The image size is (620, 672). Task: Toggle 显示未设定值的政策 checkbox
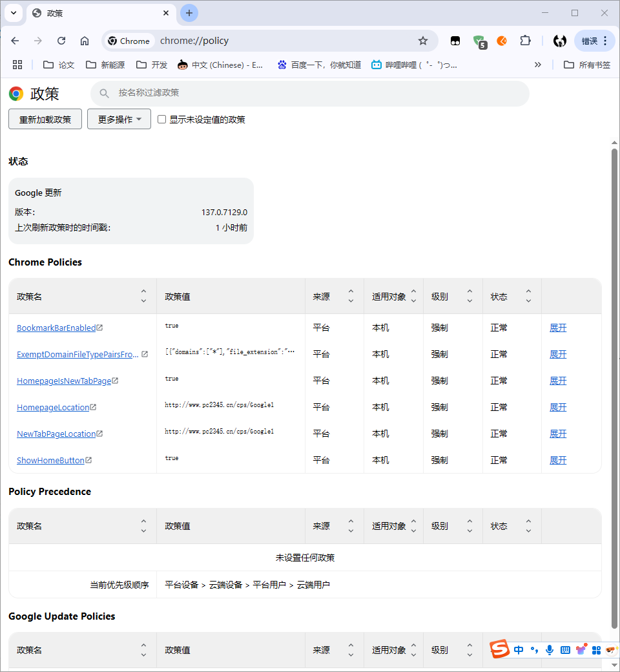(x=161, y=119)
